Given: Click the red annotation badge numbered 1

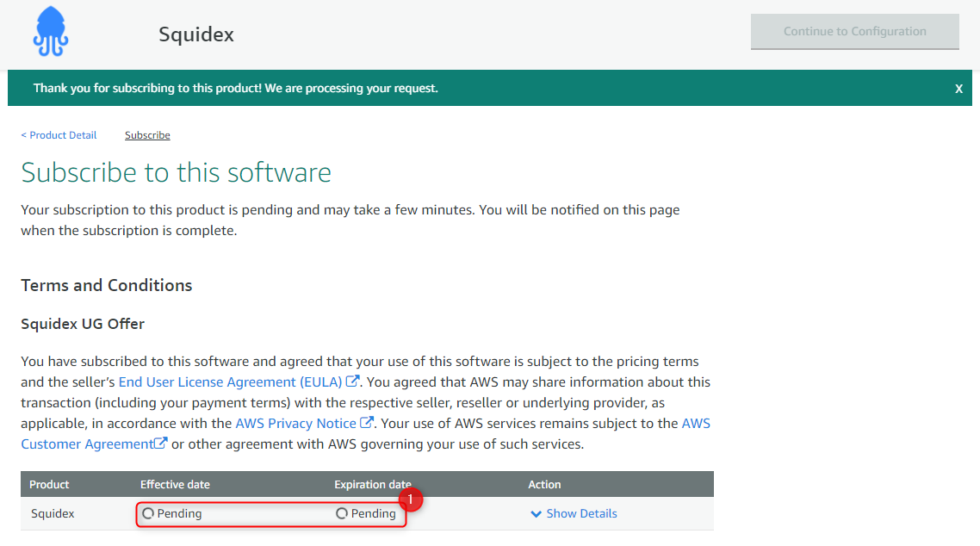Looking at the screenshot, I should point(411,499).
